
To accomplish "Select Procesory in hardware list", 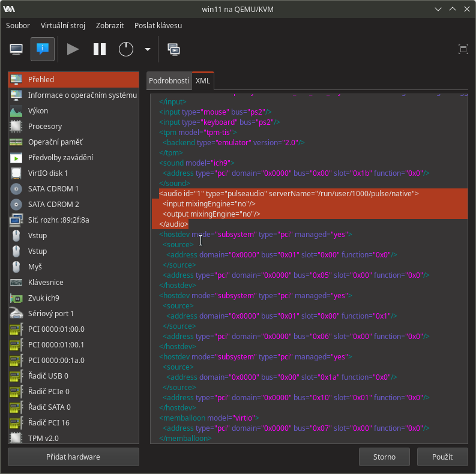I will tap(73, 126).
